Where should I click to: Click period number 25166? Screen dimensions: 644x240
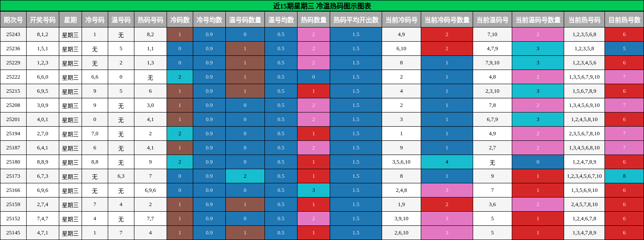click(x=13, y=190)
